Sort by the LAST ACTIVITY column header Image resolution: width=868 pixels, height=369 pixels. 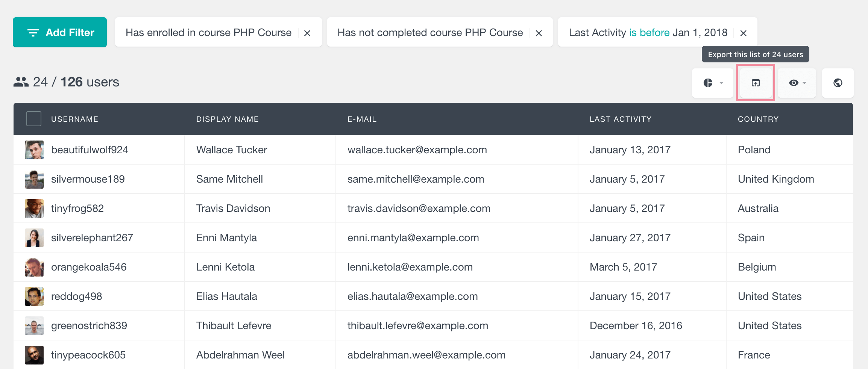tap(621, 119)
